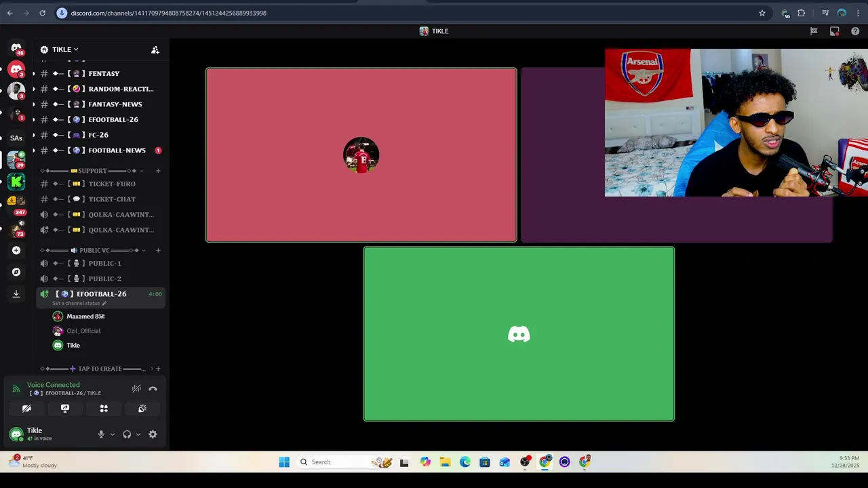
Task: Join PUBLIC-2 voice channel
Action: point(100,279)
